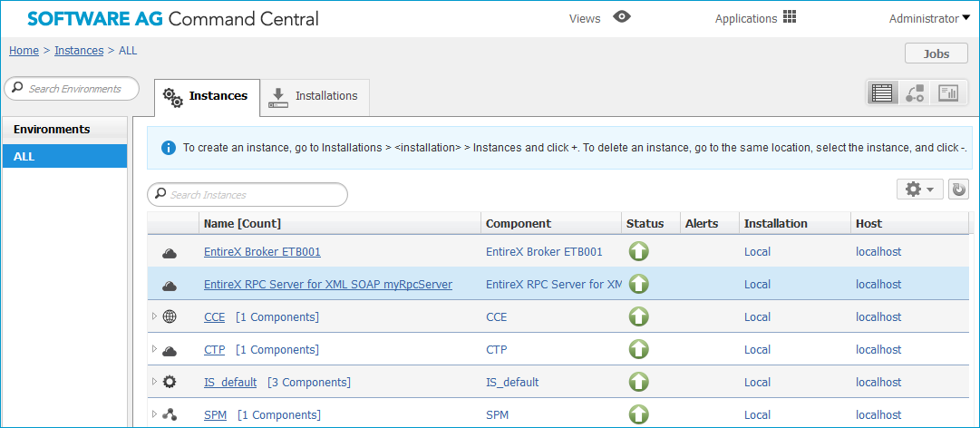This screenshot has height=428, width=980.
Task: Select localhost in the SPM row
Action: (x=878, y=415)
